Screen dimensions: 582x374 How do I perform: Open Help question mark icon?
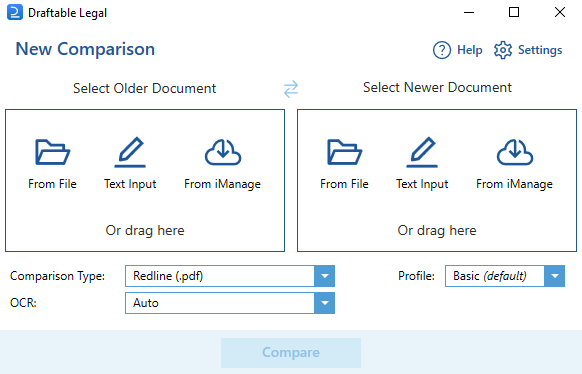click(442, 50)
